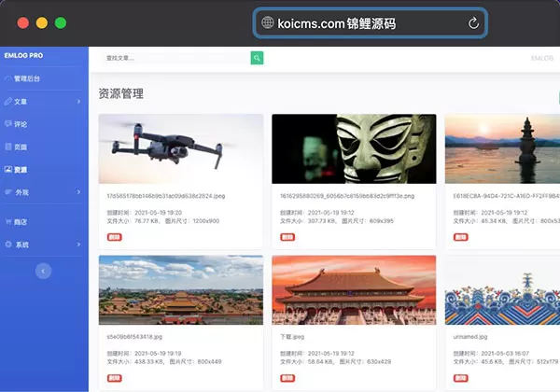560x392 pixels.
Task: Click the comment bubble icon beside 评论
Action: pyautogui.click(x=8, y=124)
